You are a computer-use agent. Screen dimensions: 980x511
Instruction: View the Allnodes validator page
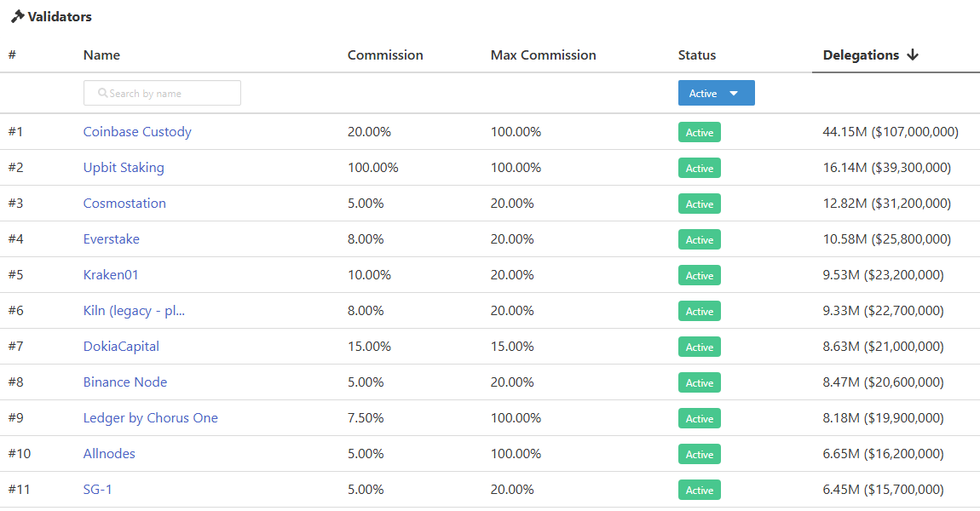tap(109, 454)
